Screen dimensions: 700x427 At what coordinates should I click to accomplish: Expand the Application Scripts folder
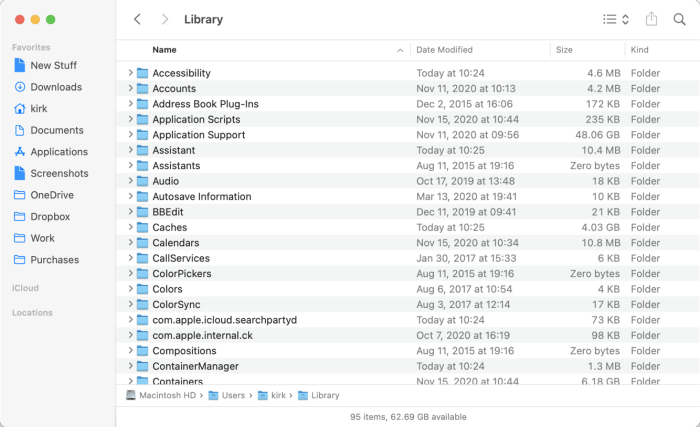(130, 119)
